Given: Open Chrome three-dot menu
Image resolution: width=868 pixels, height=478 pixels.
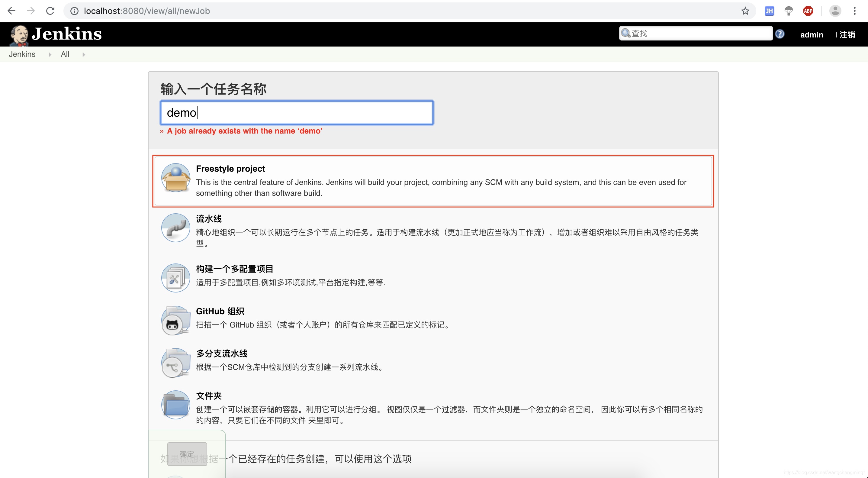Looking at the screenshot, I should pyautogui.click(x=854, y=11).
